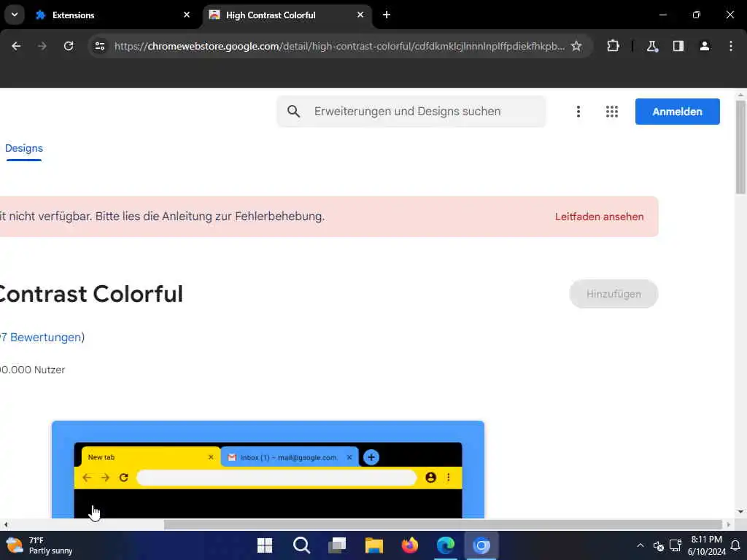747x560 pixels.
Task: Click the horizontal page scrollbar thumb
Action: click(443, 524)
